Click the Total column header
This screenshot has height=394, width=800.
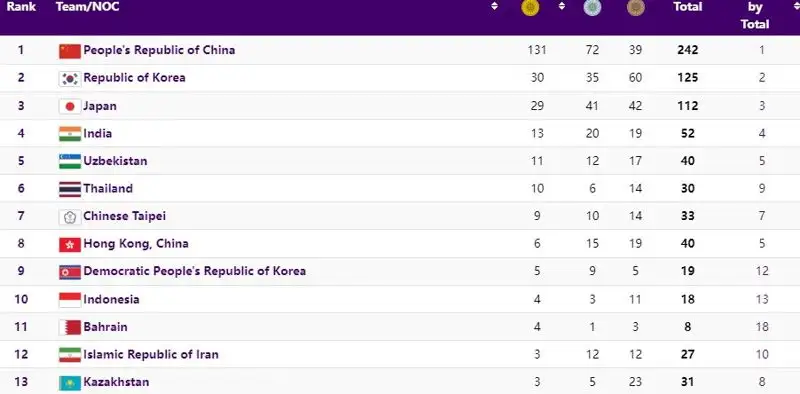click(x=688, y=7)
